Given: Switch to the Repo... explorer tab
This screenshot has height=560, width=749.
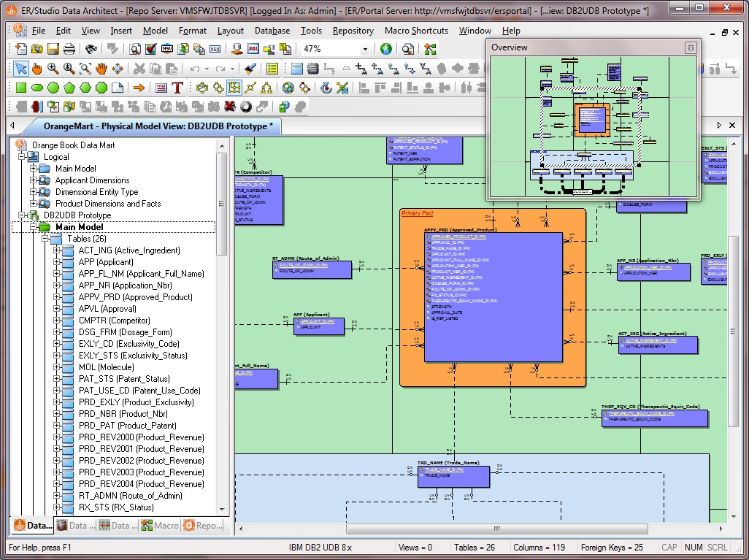Looking at the screenshot, I should [x=202, y=525].
